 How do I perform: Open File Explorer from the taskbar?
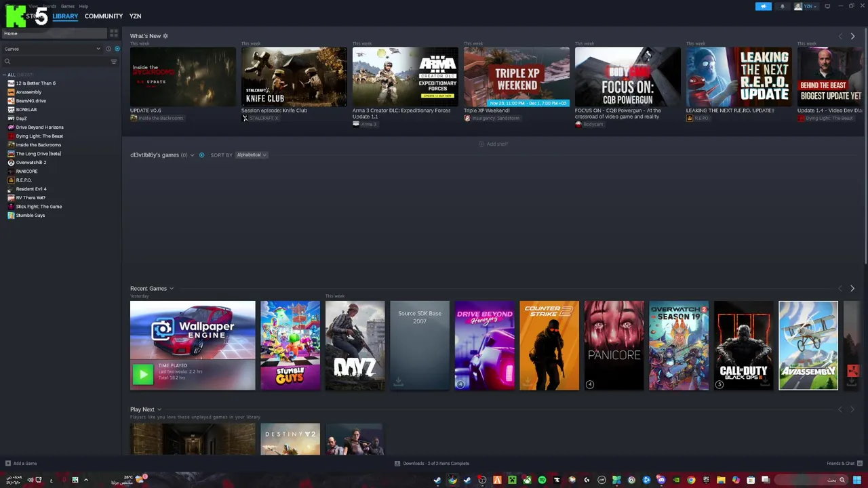721,480
